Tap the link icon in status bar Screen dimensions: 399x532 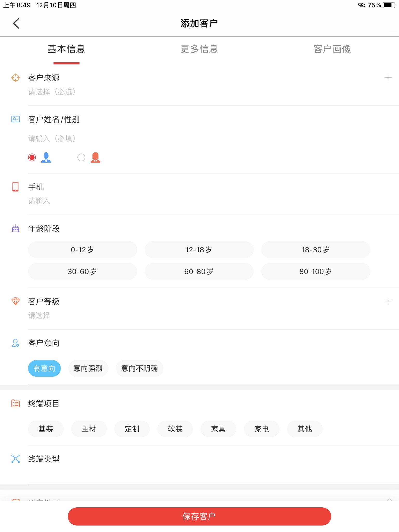(362, 5)
